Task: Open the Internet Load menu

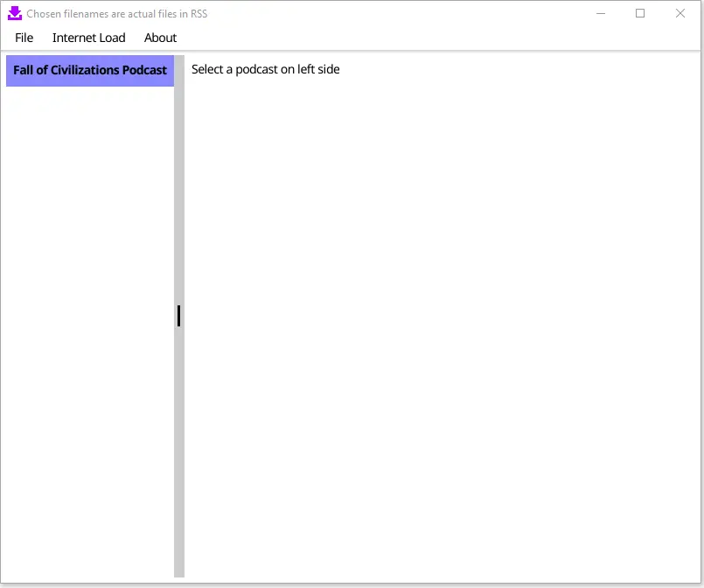Action: point(88,38)
